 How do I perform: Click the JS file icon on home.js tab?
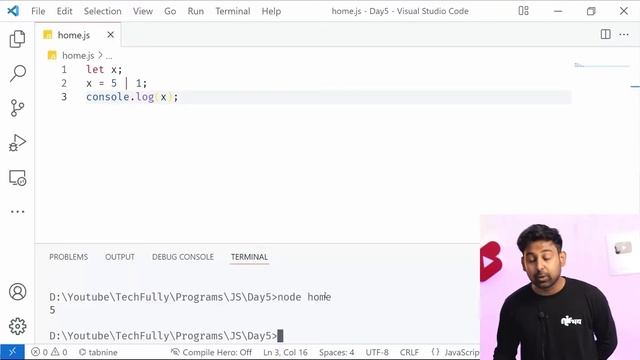(x=48, y=35)
